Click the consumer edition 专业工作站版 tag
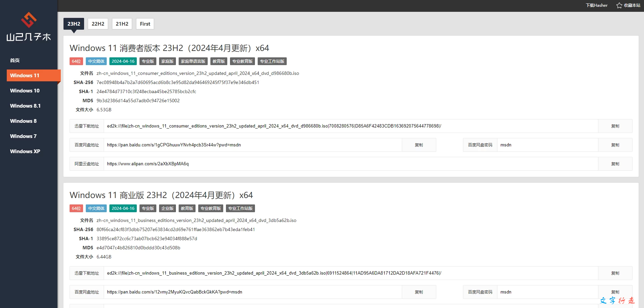 [x=272, y=61]
